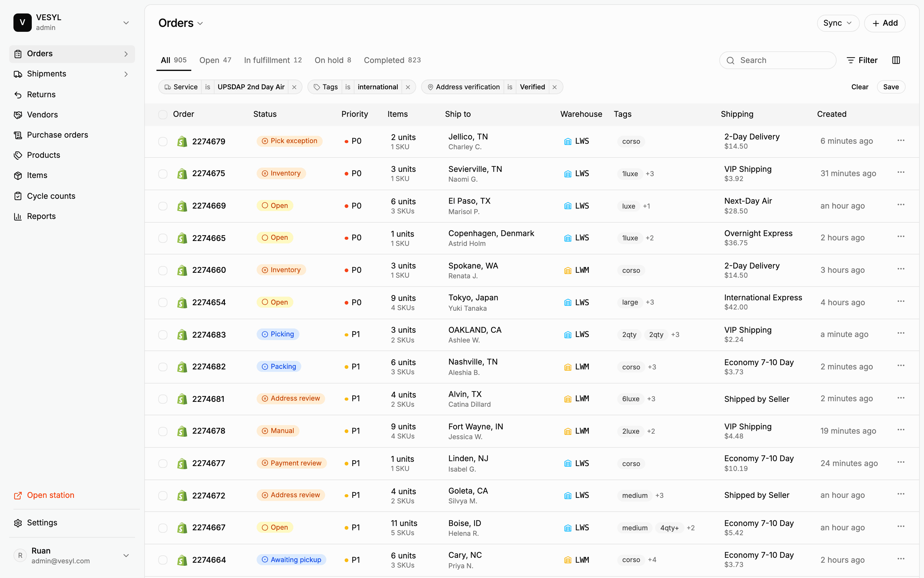Go to Returns in the sidebar
Viewport: 924px width, 578px height.
pos(72,95)
